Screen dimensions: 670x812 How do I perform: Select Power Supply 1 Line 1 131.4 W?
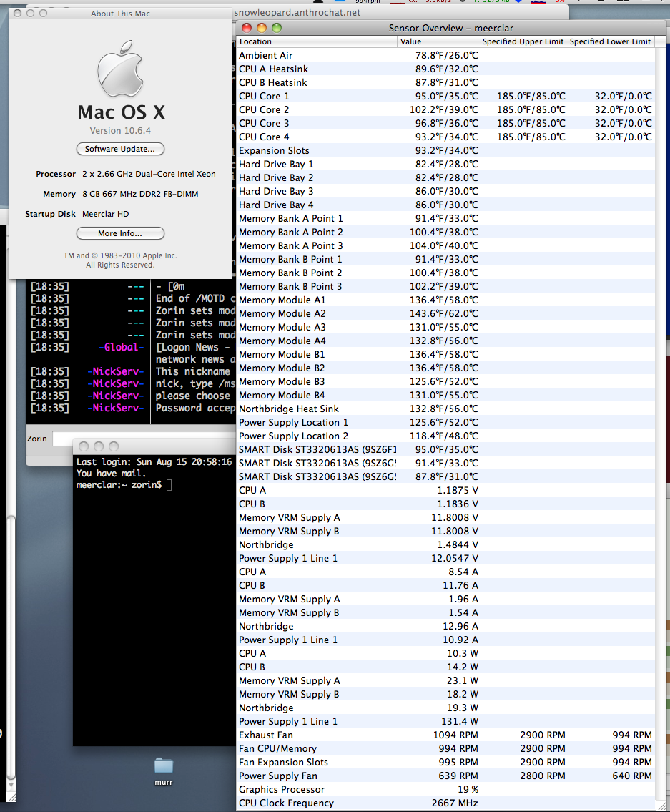pyautogui.click(x=445, y=721)
